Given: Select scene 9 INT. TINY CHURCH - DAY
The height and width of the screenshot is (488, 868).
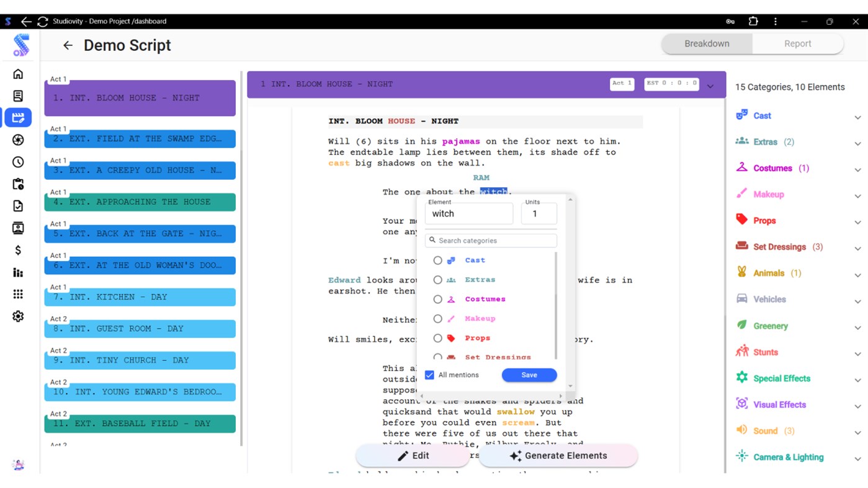Looking at the screenshot, I should point(140,360).
